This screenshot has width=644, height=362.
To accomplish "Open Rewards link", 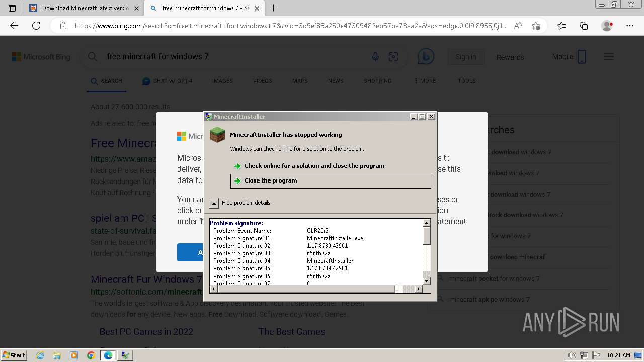I will [510, 57].
